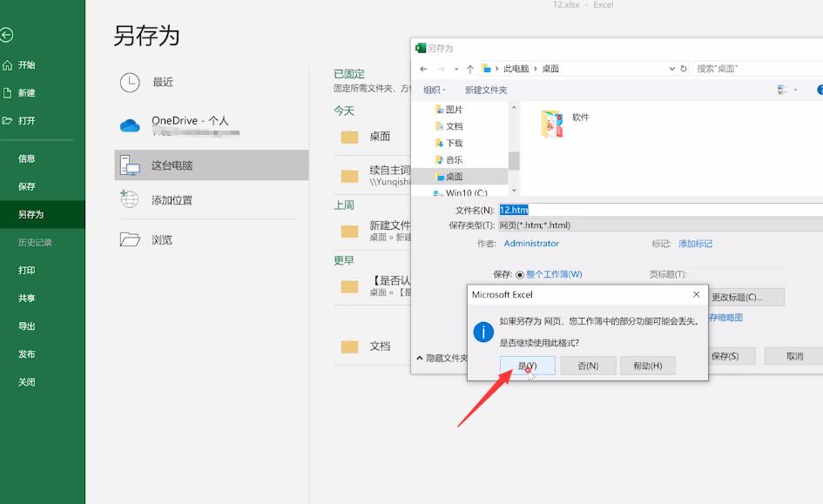This screenshot has height=504, width=823.
Task: Open the 信息 page
Action: (26, 158)
